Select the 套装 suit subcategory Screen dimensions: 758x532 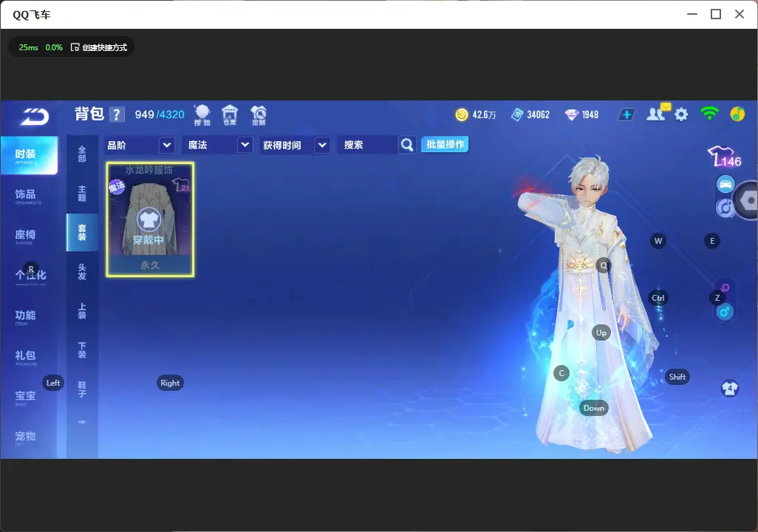(x=82, y=233)
